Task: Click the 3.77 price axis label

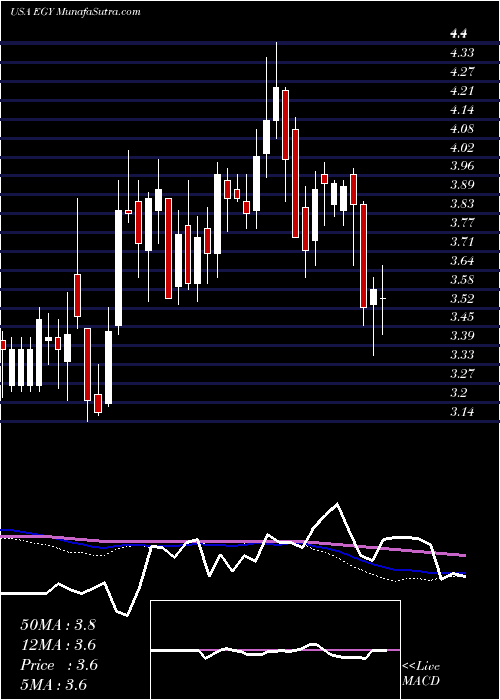Action: [462, 222]
